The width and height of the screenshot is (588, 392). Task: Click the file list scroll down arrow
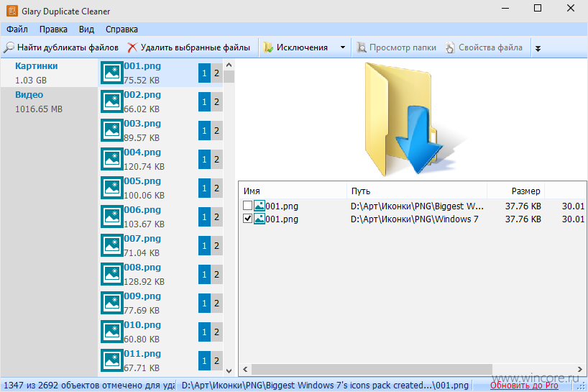[229, 370]
